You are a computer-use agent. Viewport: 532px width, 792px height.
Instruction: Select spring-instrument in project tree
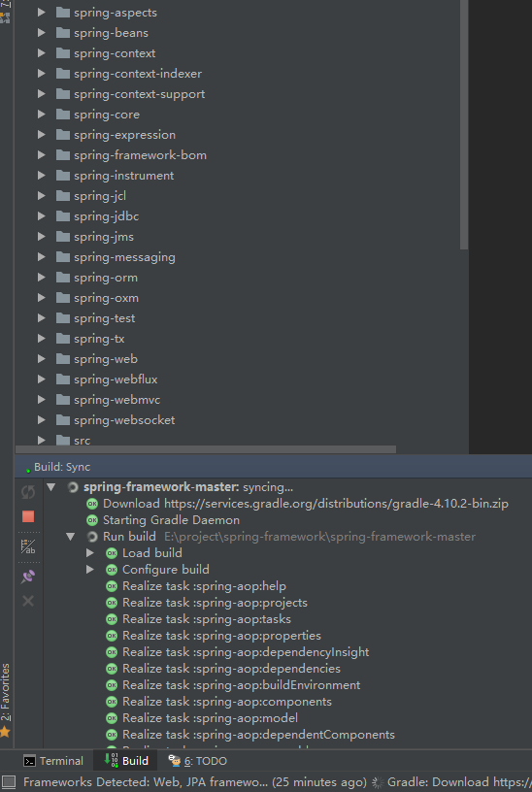point(124,176)
